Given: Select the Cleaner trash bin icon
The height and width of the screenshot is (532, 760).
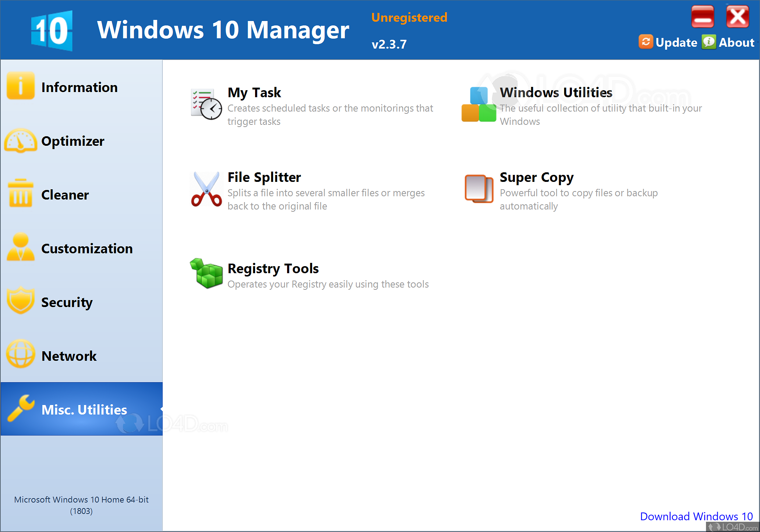Looking at the screenshot, I should point(21,194).
